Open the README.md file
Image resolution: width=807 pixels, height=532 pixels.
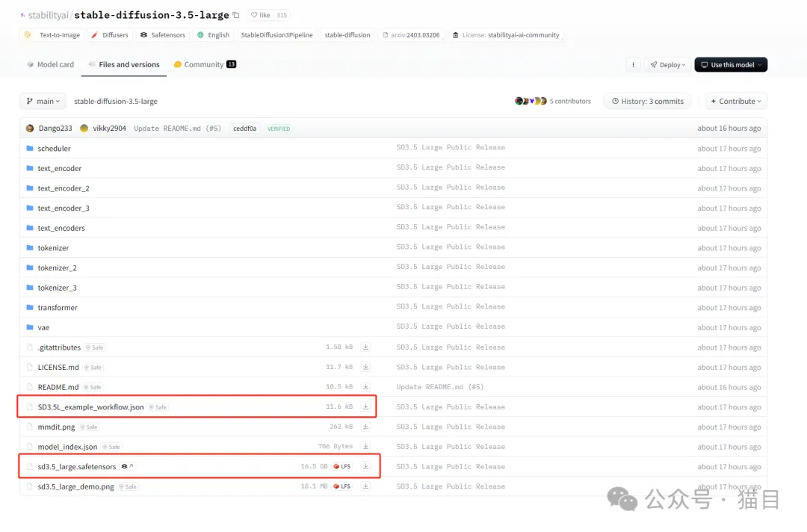[58, 387]
